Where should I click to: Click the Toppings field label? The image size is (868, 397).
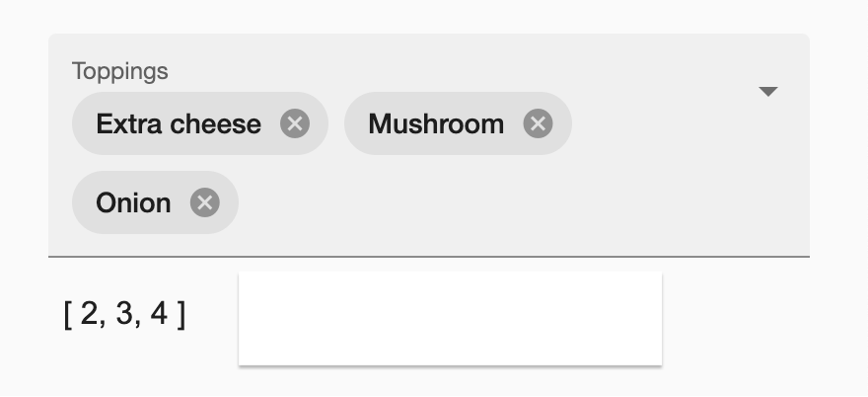pyautogui.click(x=120, y=71)
